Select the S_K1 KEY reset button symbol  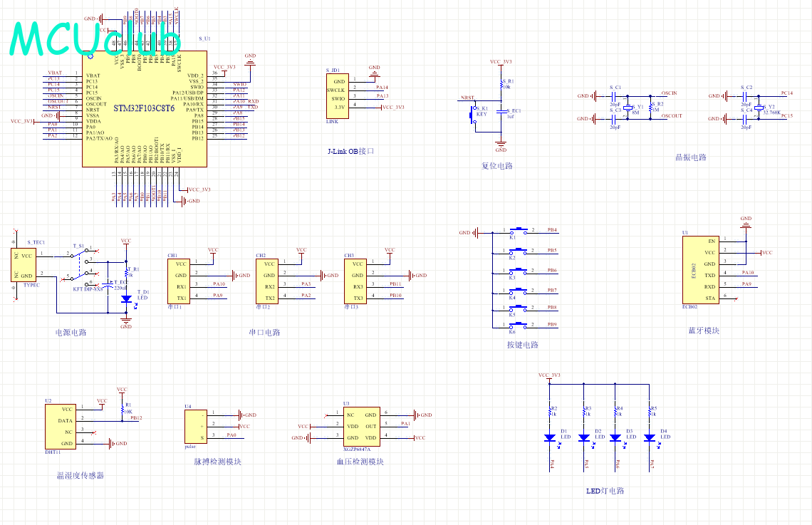(x=474, y=115)
